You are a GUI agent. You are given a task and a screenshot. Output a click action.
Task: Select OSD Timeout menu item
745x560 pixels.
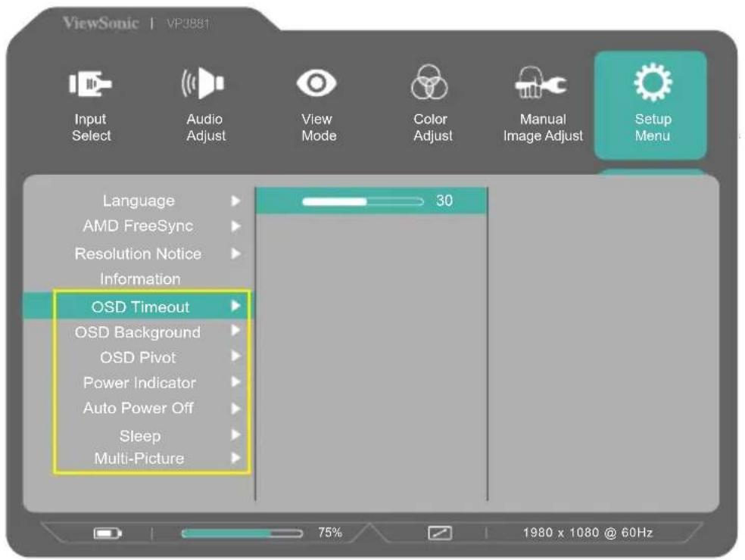[x=140, y=306]
